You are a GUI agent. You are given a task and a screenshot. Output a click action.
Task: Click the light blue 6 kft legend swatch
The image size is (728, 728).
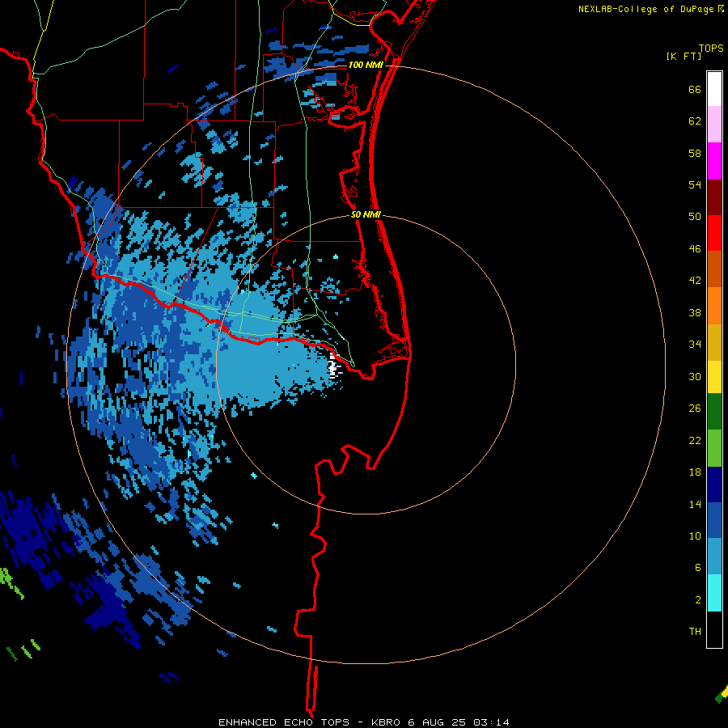click(x=714, y=557)
